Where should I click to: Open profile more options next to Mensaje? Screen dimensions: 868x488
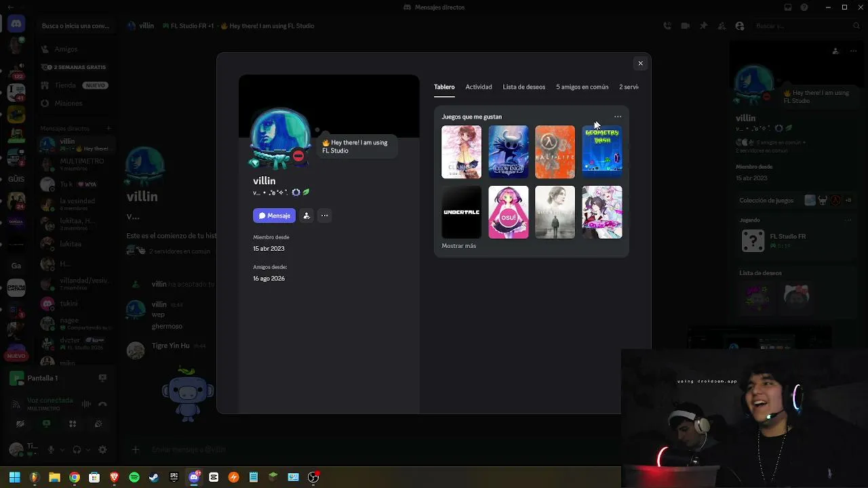324,216
